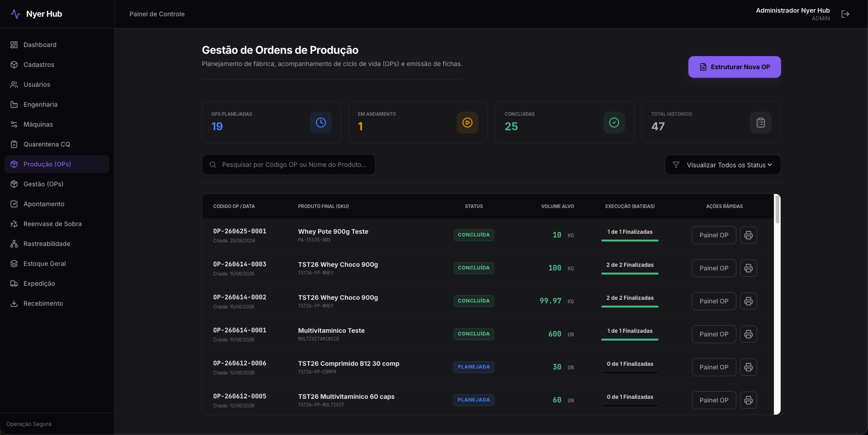Screen dimensions: 868x435
Task: Open Dashboard from the sidebar
Action: [x=57, y=45]
